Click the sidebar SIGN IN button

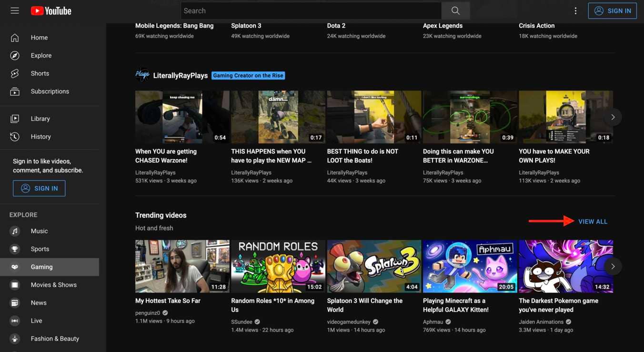pos(39,188)
